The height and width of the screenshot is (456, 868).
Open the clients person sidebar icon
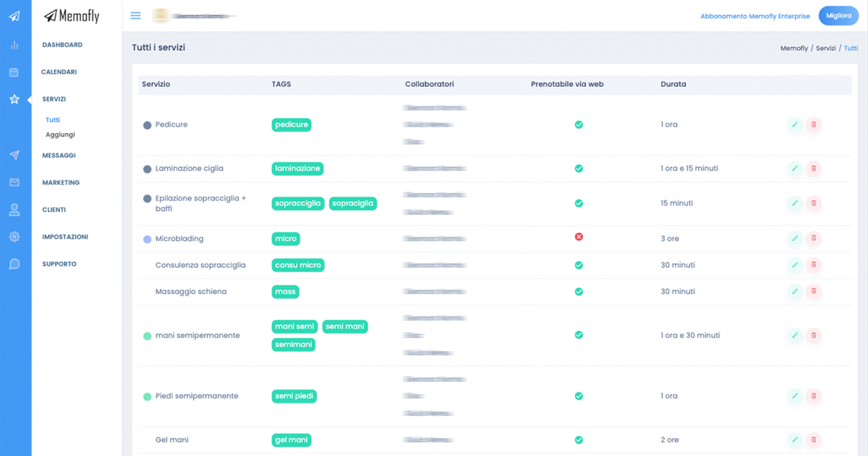(x=14, y=210)
